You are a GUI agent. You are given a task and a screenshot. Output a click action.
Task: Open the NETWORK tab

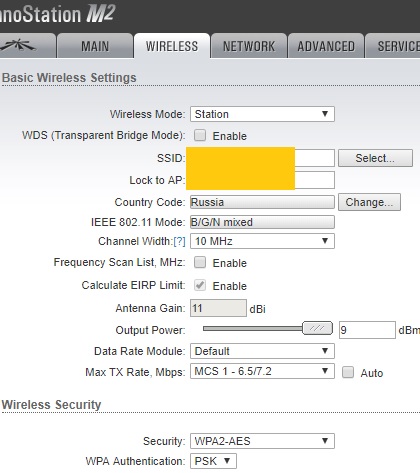click(x=249, y=46)
